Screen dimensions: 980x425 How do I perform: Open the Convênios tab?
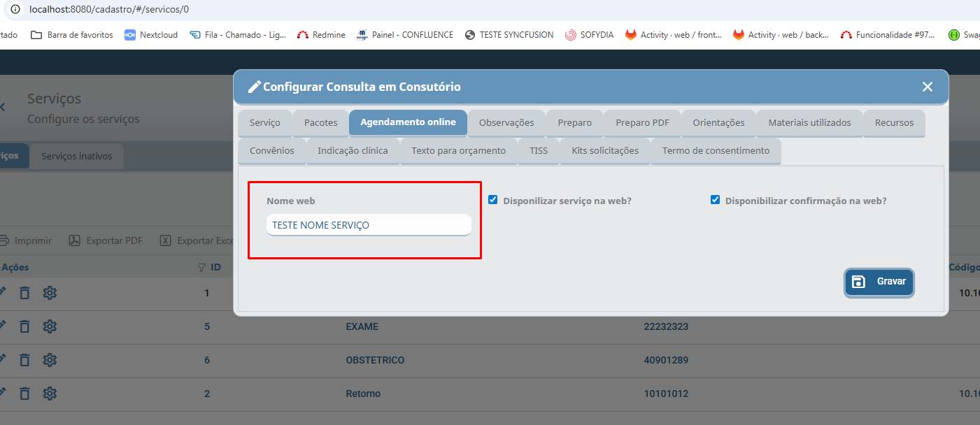pos(271,150)
